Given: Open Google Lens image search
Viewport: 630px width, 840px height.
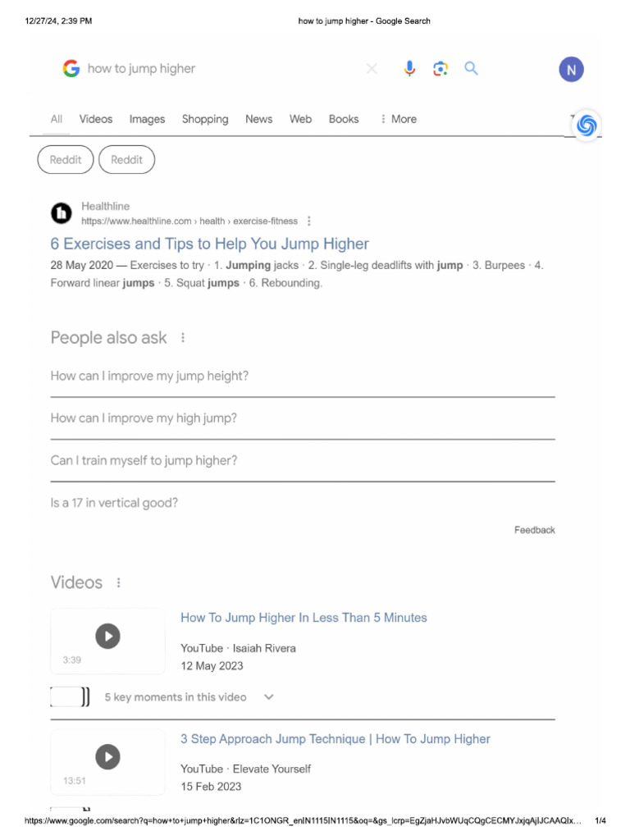Looking at the screenshot, I should [441, 69].
